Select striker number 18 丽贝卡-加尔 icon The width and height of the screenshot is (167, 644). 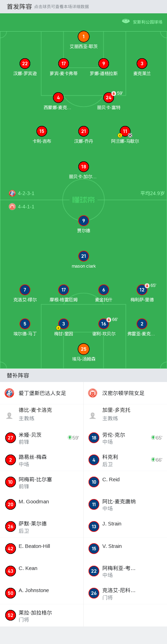point(83,167)
